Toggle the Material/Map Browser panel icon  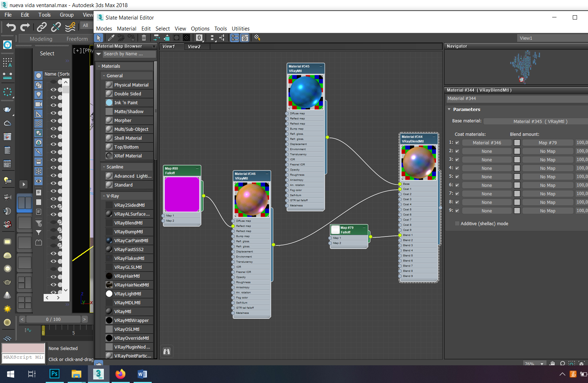click(235, 38)
